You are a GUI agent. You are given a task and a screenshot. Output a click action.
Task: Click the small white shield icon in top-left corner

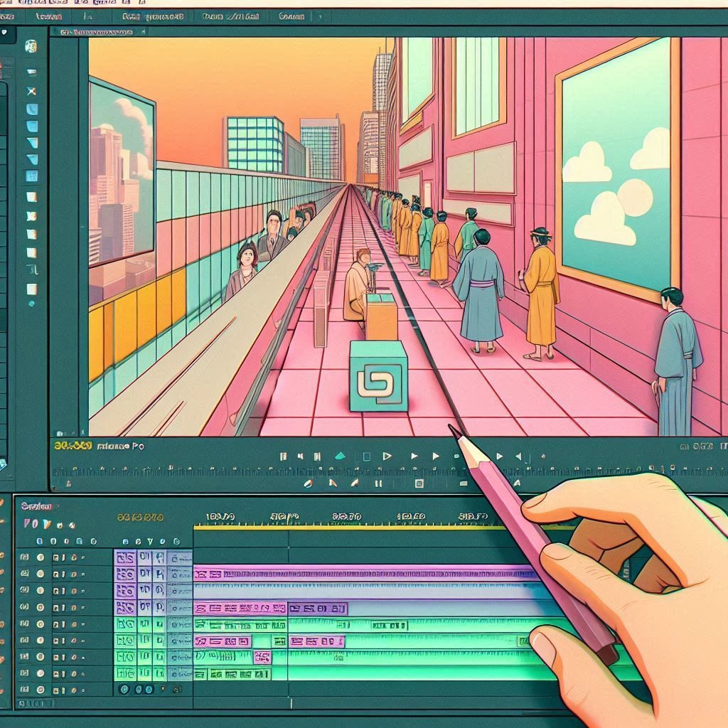click(x=4, y=33)
